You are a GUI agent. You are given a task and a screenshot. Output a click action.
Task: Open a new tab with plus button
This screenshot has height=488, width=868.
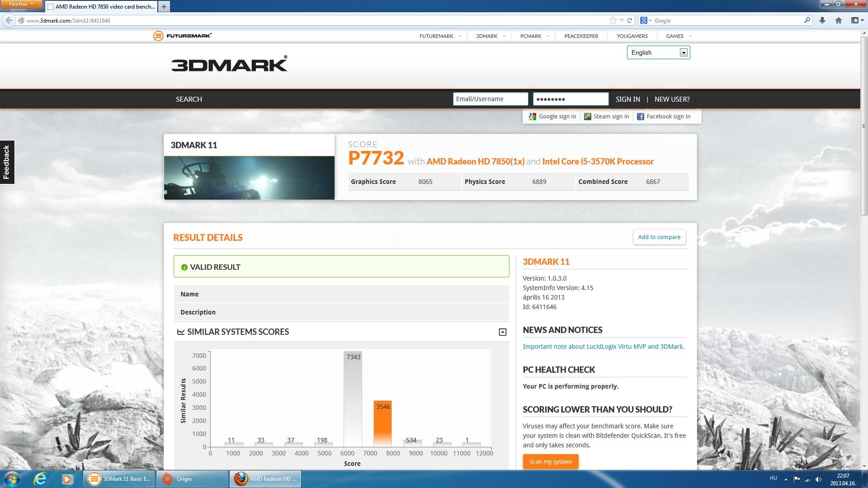[164, 6]
